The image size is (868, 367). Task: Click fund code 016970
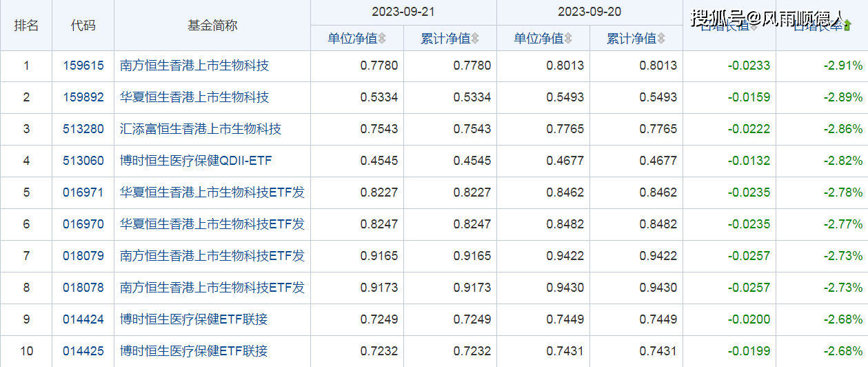click(x=83, y=224)
